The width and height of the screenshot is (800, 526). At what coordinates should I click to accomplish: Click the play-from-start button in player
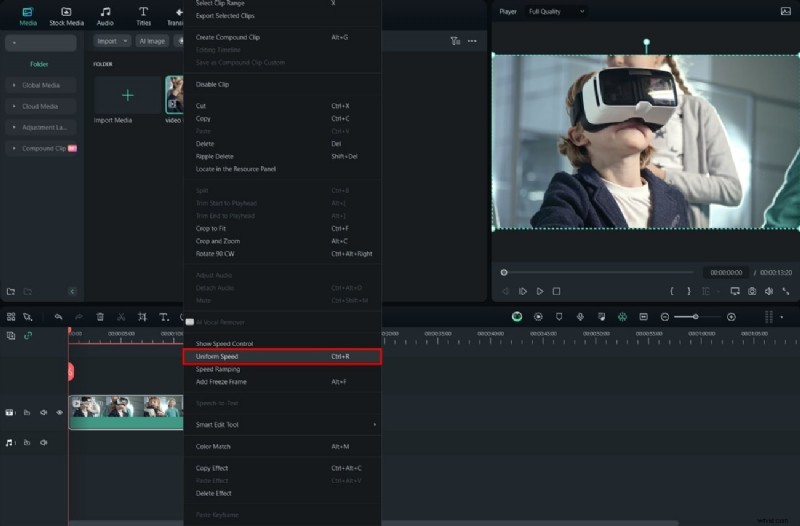point(523,291)
